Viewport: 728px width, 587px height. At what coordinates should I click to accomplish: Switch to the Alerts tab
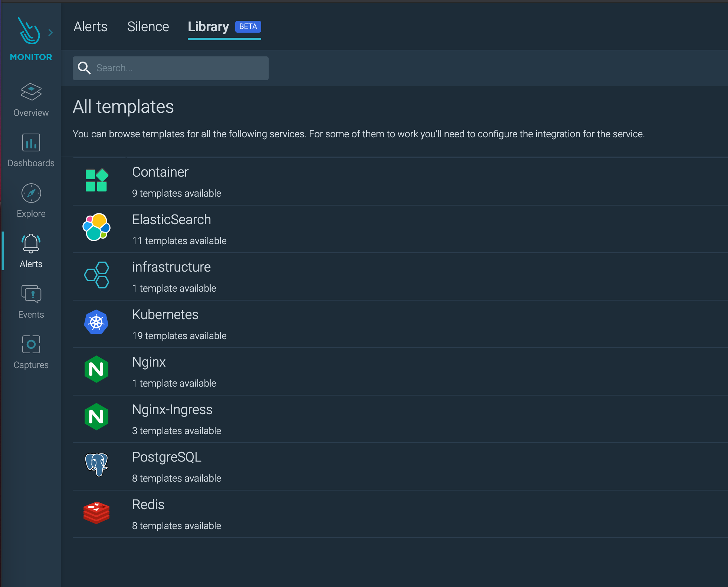click(90, 27)
